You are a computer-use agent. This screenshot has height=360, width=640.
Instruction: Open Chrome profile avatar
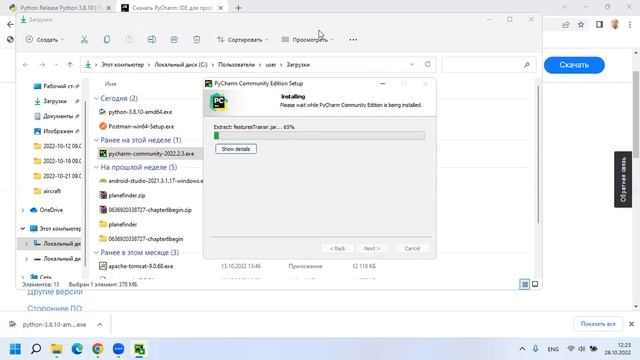tap(615, 24)
